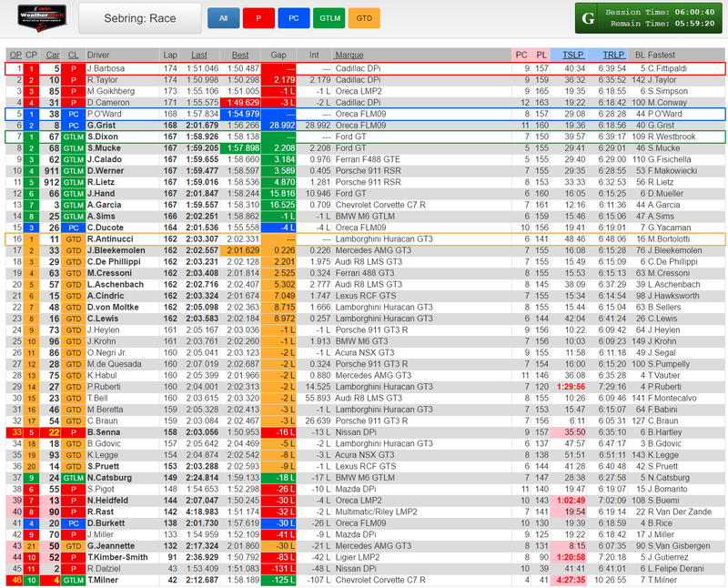Click the Session Time readout

tap(660, 13)
